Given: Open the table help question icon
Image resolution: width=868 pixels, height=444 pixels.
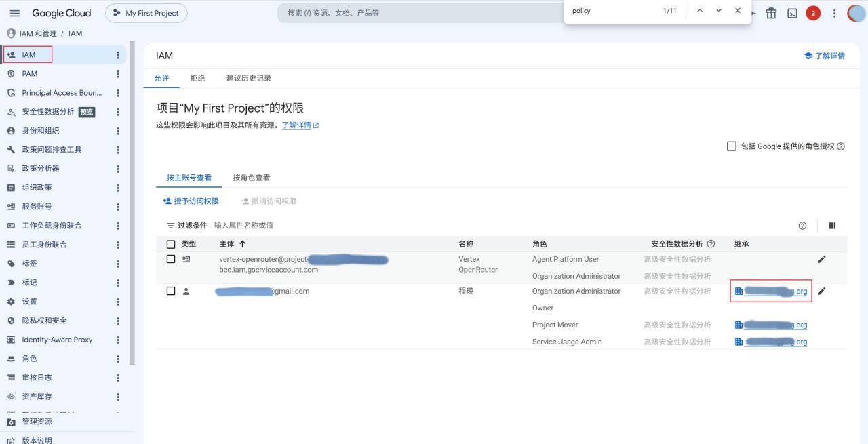Looking at the screenshot, I should tap(803, 226).
